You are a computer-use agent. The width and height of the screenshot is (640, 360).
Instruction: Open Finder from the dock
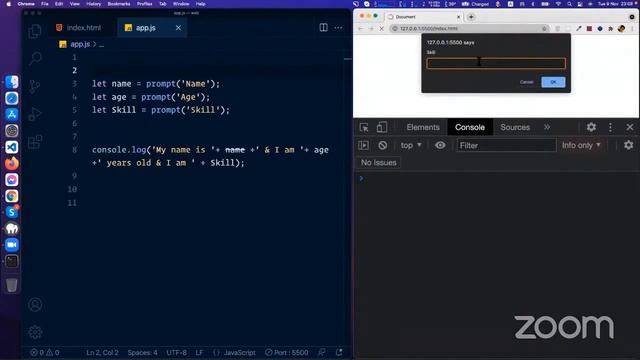coord(12,82)
